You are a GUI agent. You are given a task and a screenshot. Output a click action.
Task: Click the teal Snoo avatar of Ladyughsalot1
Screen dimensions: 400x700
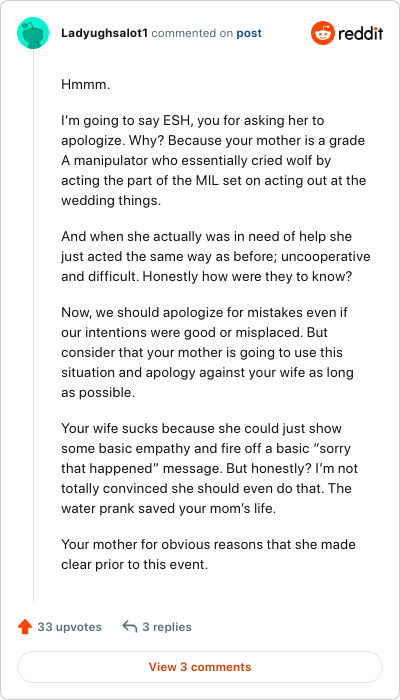click(x=33, y=33)
